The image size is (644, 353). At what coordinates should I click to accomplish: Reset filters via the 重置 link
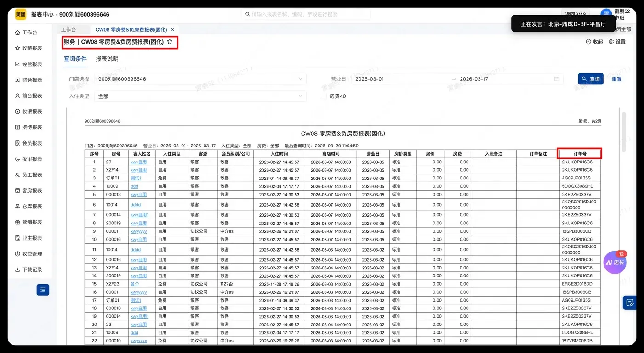[616, 78]
